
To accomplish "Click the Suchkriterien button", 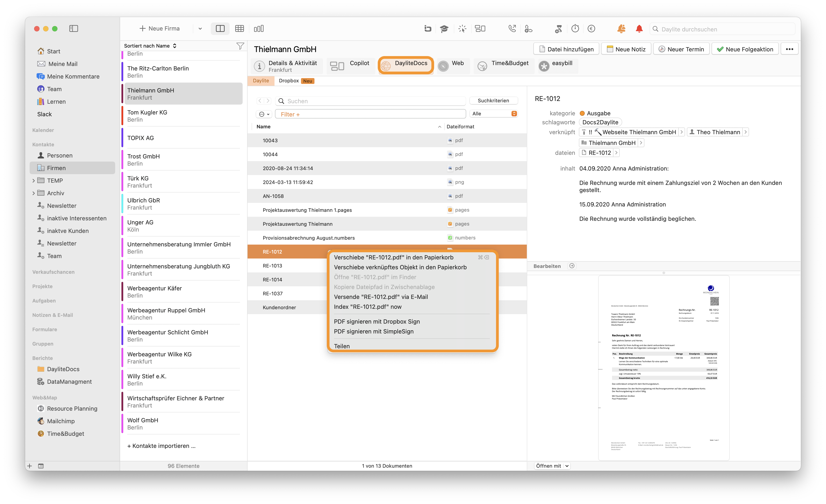I will click(493, 101).
